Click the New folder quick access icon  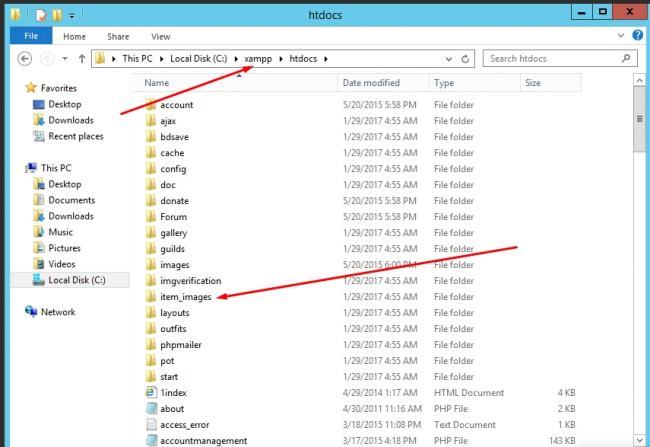(x=57, y=16)
